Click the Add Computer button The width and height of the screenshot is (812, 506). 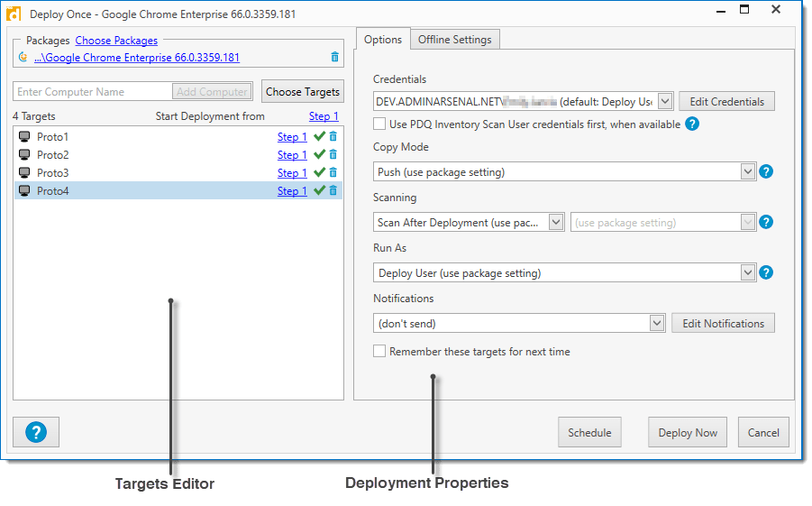212,92
